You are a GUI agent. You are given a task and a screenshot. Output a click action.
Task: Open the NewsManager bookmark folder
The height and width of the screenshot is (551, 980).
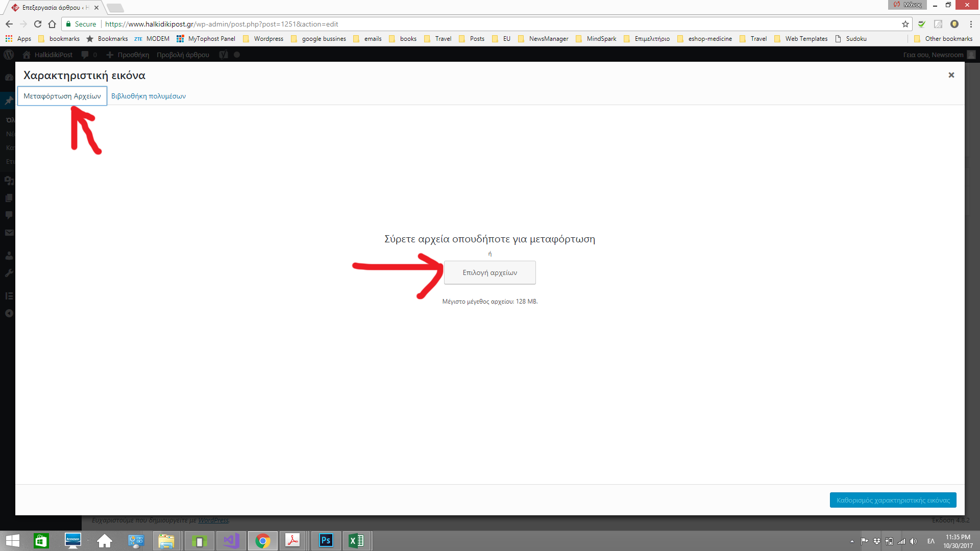coord(543,39)
